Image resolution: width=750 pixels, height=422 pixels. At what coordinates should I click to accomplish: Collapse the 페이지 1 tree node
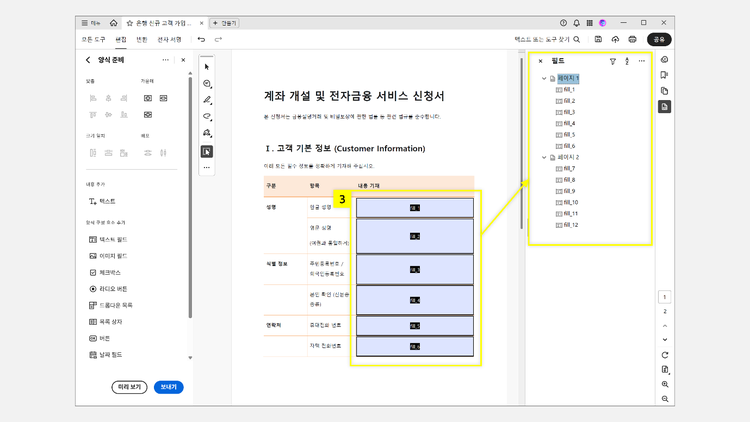(x=544, y=78)
